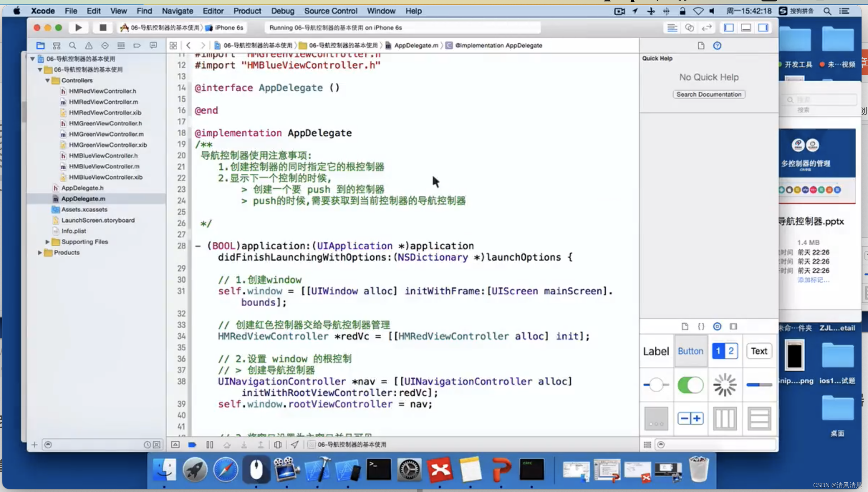
Task: Choose the iPhone 6s destination dropdown
Action: coord(225,28)
